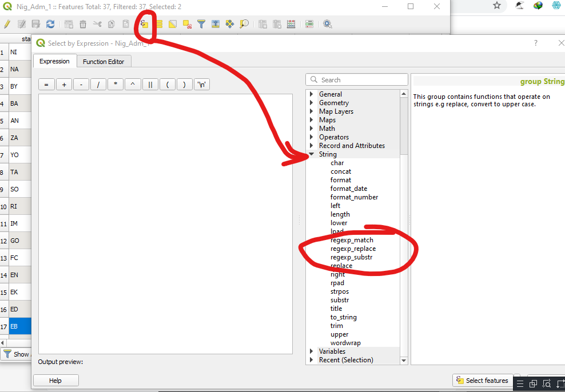This screenshot has width=565, height=392.
Task: Invert the current selection
Action: coord(174,24)
